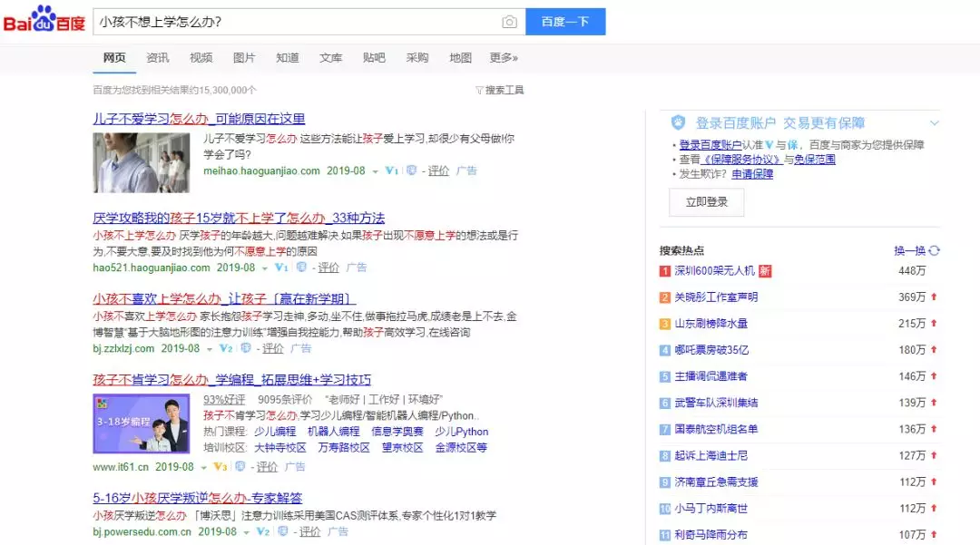Viewport: 980px width, 545px height.
Task: Click the shield icon on bj.zzlxlzj.com result
Action: 246,347
